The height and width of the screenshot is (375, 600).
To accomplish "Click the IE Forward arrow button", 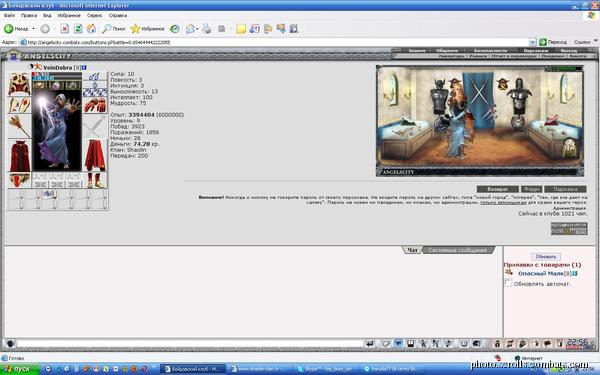I will tap(45, 29).
